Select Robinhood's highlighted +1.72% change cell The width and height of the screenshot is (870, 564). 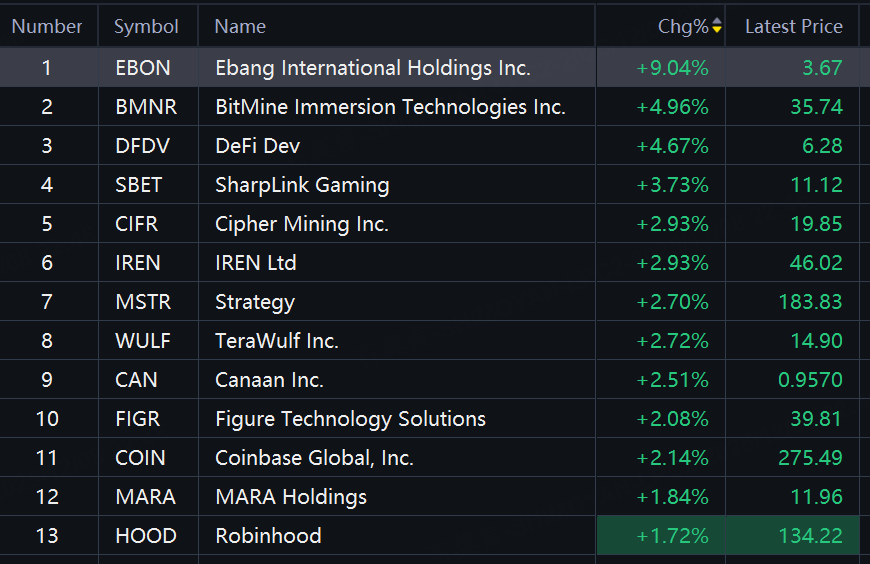pos(672,536)
